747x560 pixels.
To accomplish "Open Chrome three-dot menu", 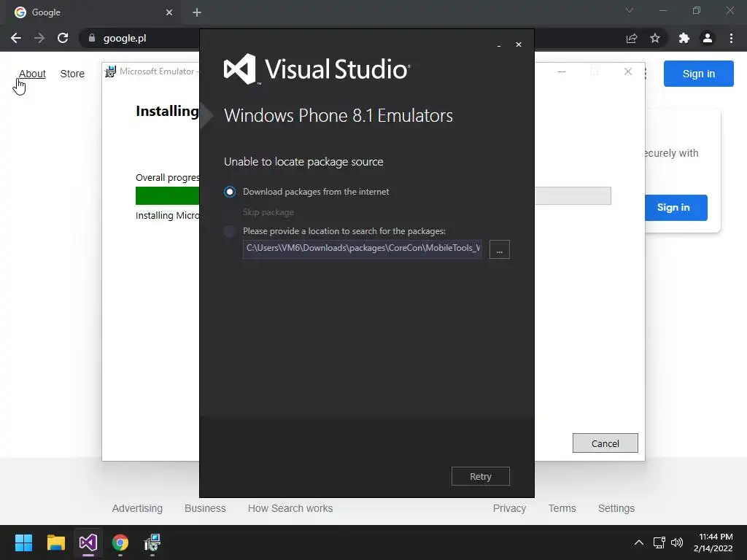I will 731,38.
